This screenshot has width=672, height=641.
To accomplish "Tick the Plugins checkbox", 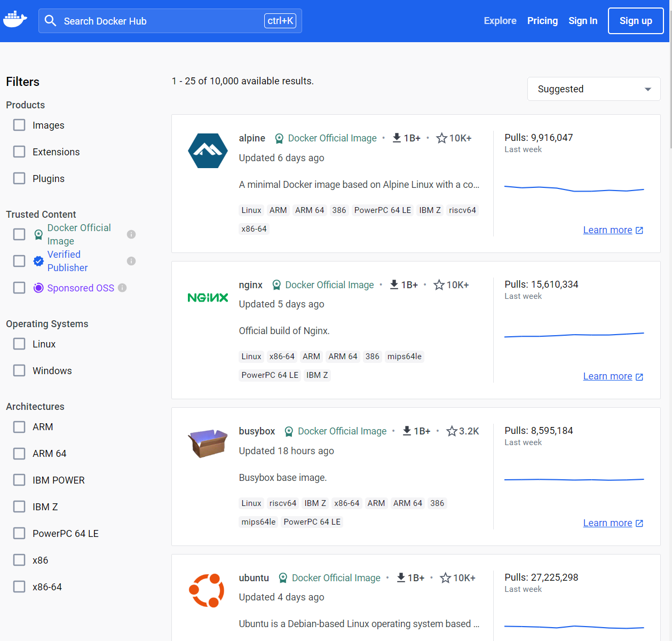I will point(19,178).
